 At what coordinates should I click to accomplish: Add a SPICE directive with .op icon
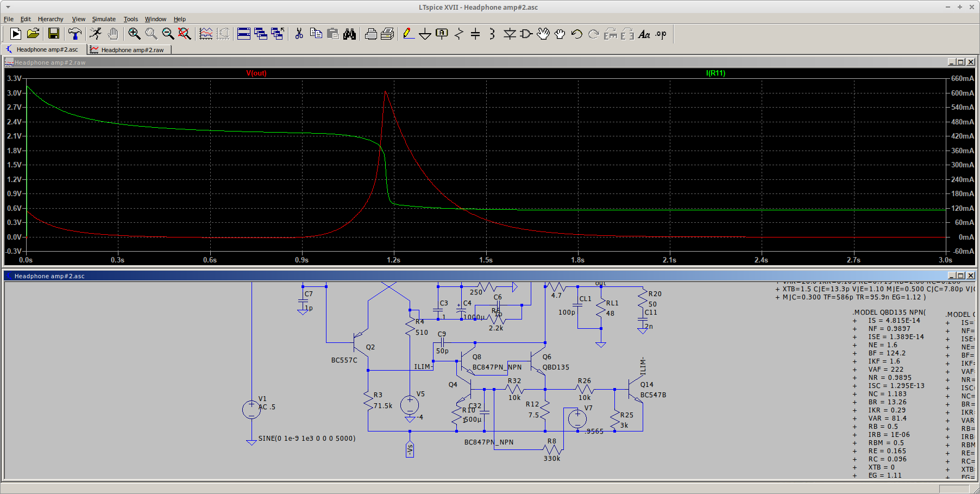661,34
